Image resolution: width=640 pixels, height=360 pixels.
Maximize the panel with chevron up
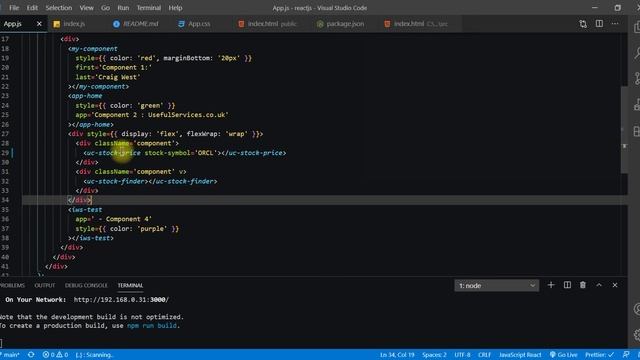[599, 285]
